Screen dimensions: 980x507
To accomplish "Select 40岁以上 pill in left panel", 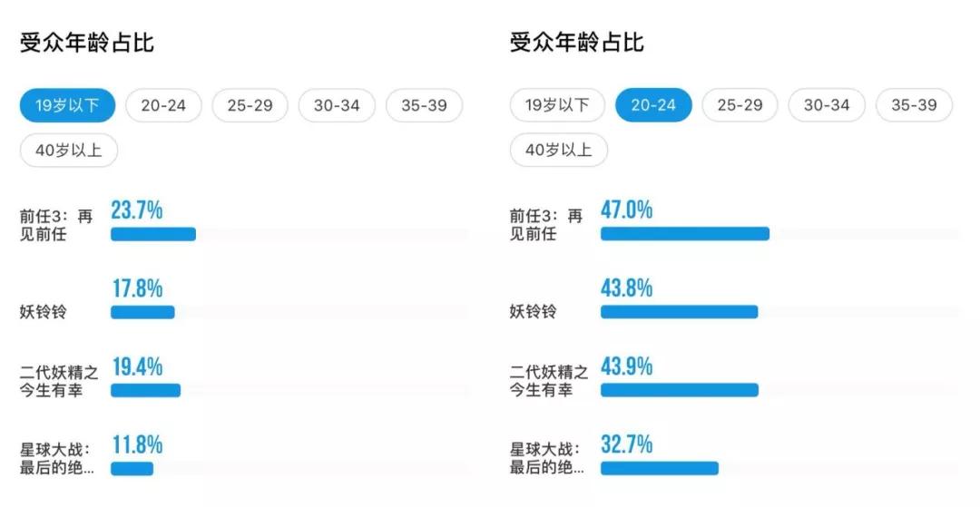I will tap(69, 150).
